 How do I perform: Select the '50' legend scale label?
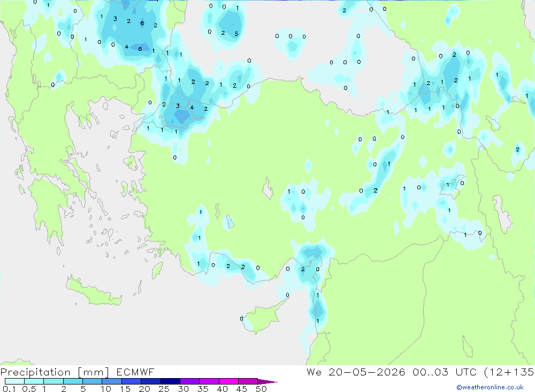pos(262,389)
